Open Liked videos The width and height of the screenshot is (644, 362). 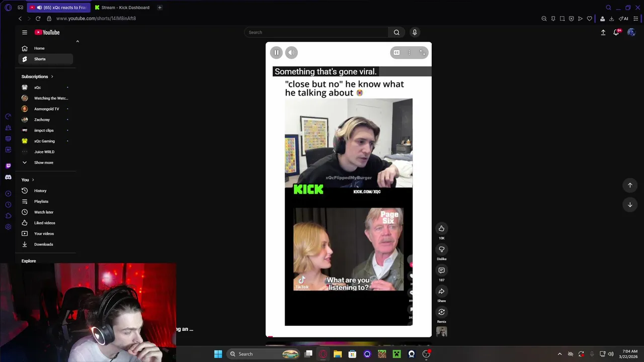tap(46, 223)
